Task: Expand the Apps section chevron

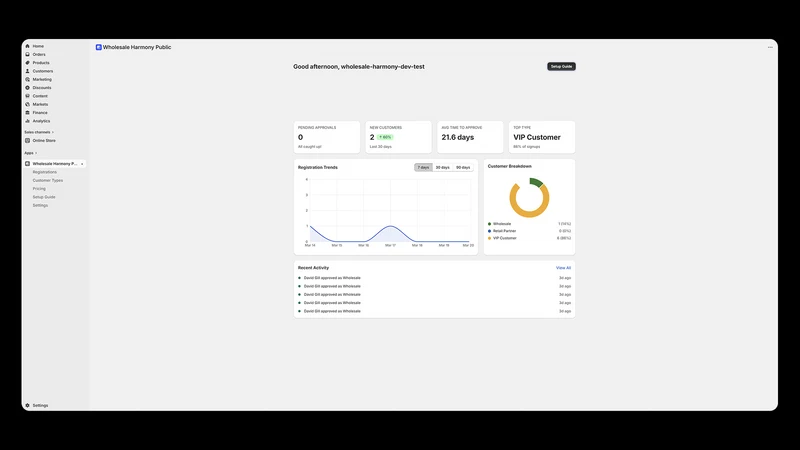Action: tap(36, 153)
